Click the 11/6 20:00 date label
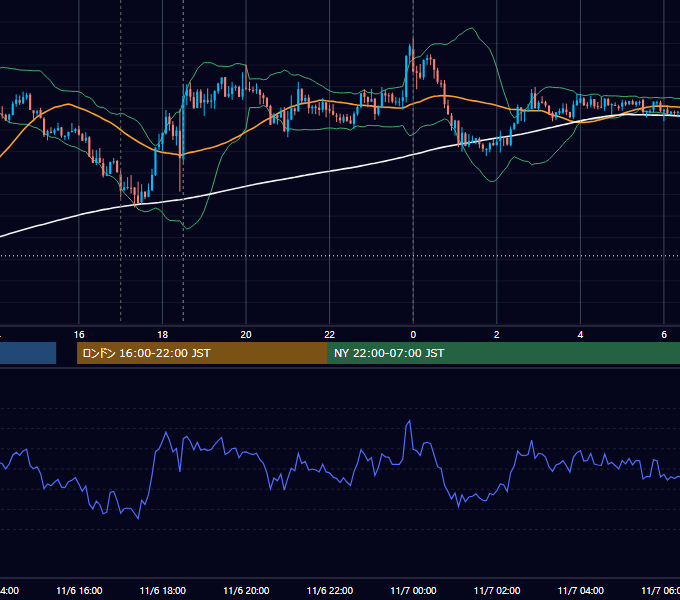This screenshot has width=680, height=600. click(x=246, y=590)
